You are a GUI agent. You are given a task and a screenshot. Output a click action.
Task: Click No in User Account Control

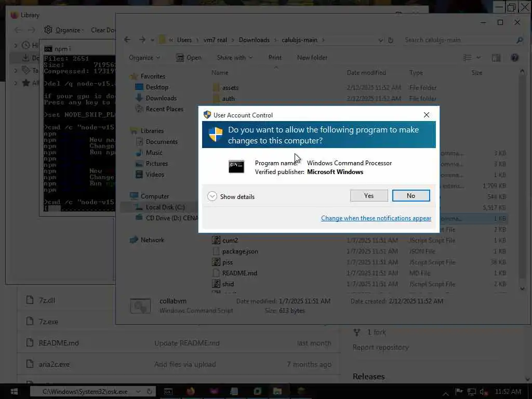(x=411, y=196)
